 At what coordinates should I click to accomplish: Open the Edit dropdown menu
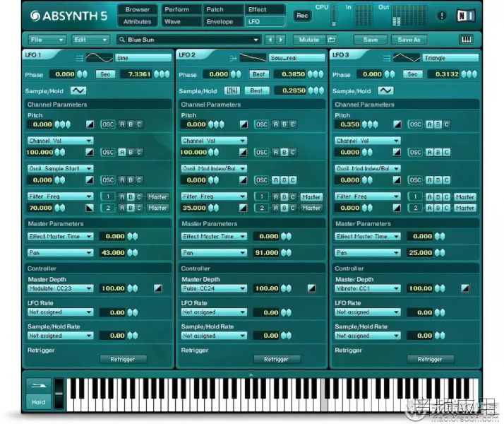tap(90, 40)
